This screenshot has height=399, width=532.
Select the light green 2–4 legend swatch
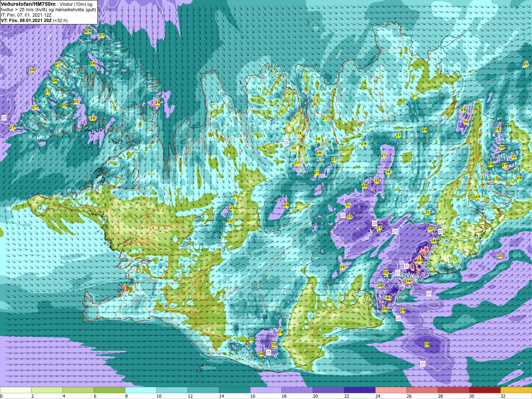(47, 390)
